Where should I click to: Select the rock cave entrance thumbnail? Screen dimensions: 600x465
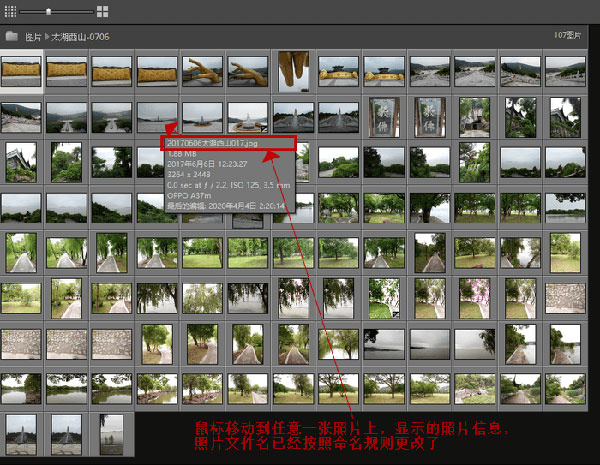474,117
